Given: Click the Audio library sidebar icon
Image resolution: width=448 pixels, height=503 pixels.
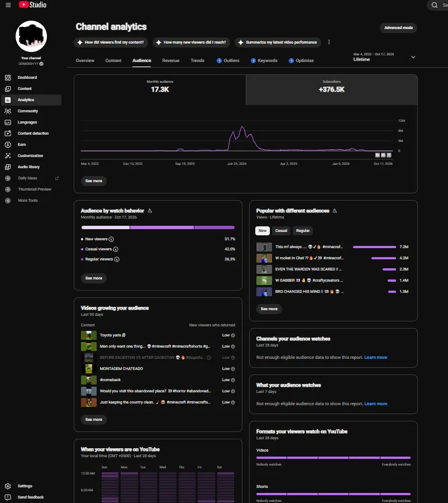Looking at the screenshot, I should [8, 167].
